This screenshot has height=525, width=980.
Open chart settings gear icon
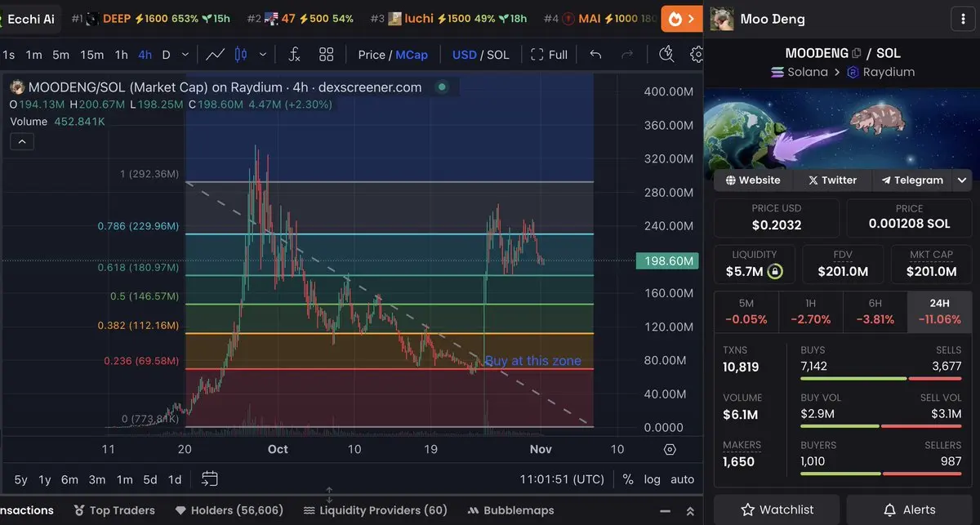pos(697,54)
